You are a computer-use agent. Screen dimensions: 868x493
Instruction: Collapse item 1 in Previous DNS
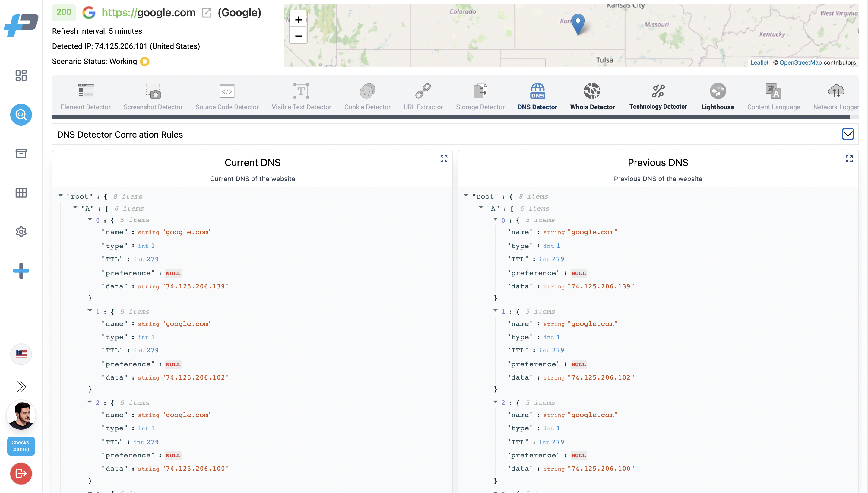pos(495,310)
